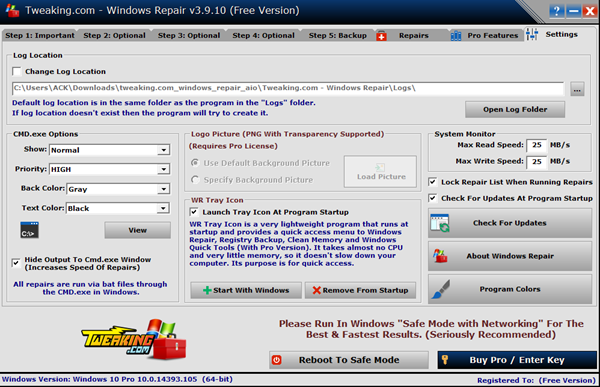
Task: Click the red X Remove From Startup icon
Action: (316, 290)
